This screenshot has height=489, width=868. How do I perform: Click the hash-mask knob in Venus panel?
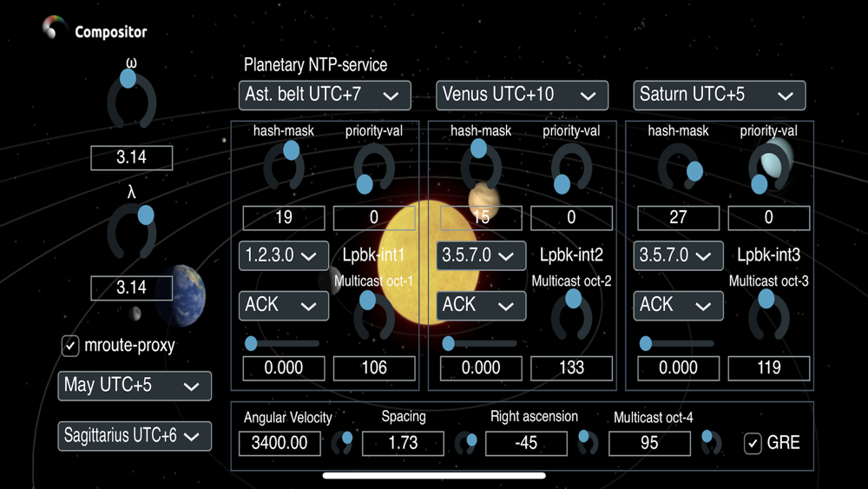click(481, 165)
